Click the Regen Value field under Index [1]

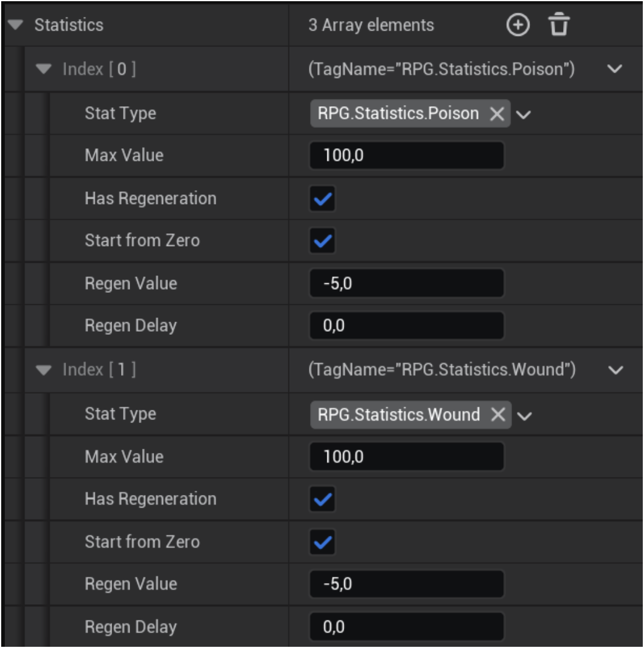click(x=407, y=584)
